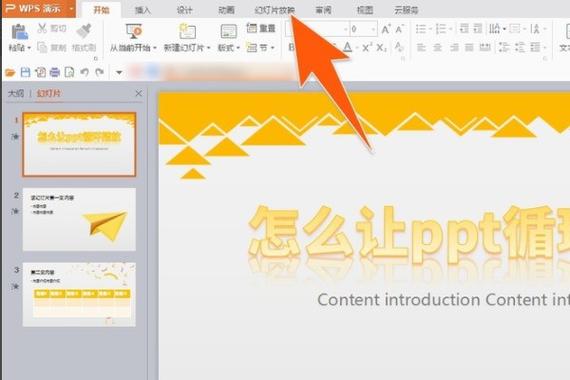Image resolution: width=570 pixels, height=380 pixels.
Task: Decrease font size with smaller A icon
Action: (399, 29)
